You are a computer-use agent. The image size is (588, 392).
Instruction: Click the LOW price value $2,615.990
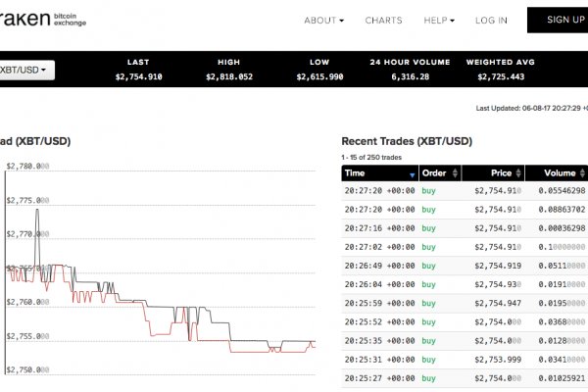(x=319, y=76)
